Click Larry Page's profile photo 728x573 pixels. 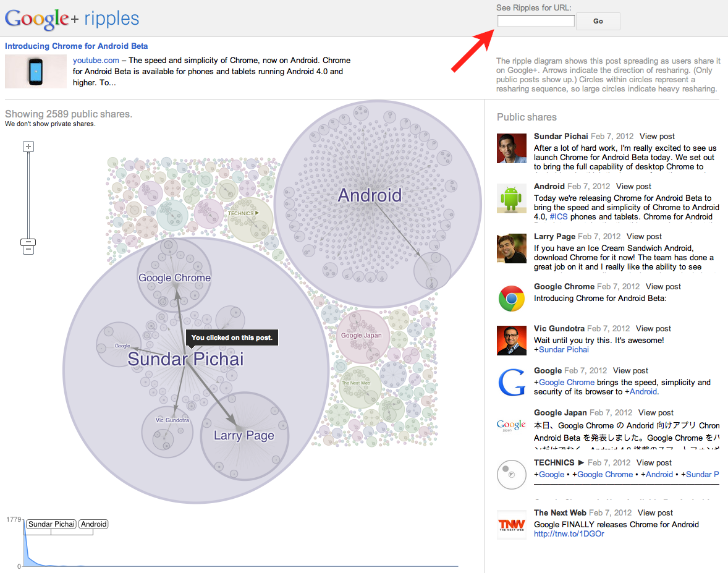tap(511, 248)
